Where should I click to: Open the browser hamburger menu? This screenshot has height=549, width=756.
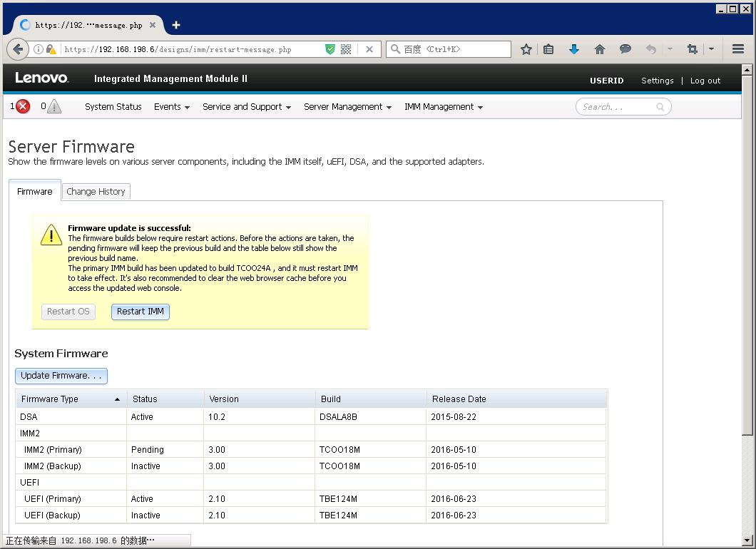pyautogui.click(x=737, y=49)
